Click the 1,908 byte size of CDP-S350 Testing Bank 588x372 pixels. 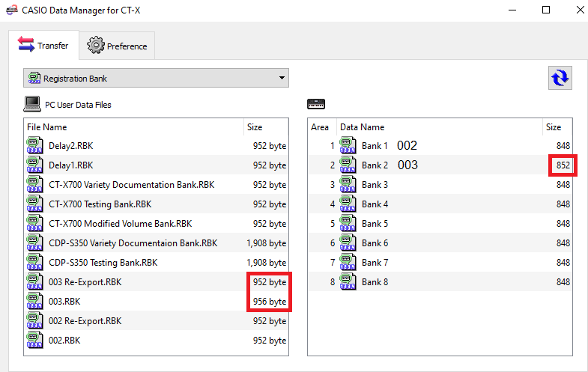click(266, 263)
